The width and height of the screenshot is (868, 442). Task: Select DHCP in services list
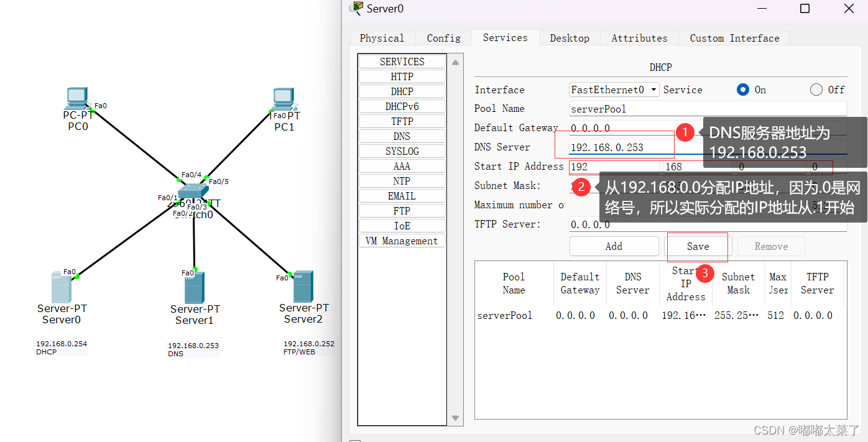click(402, 91)
